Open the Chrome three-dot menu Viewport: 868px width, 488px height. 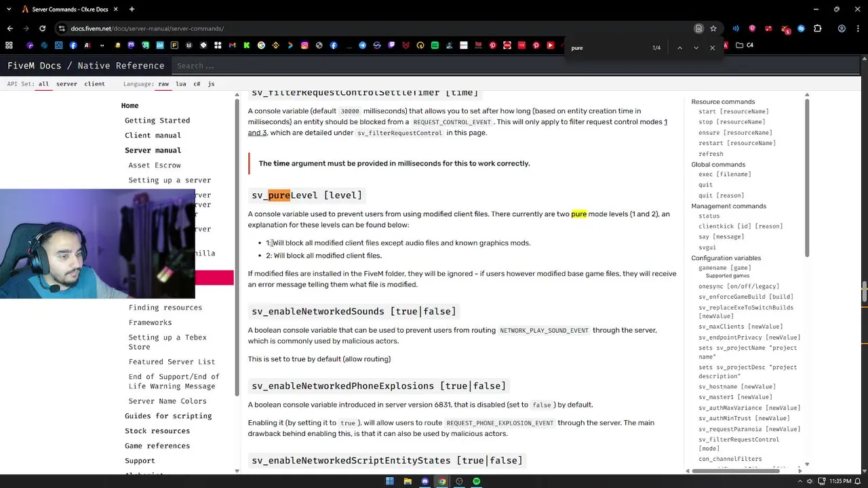[x=857, y=28]
